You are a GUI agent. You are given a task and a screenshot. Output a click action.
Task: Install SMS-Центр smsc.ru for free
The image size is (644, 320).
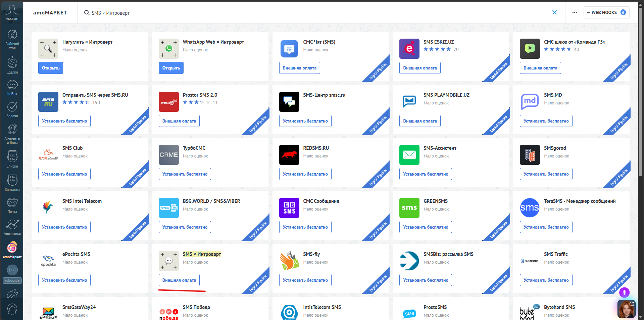pyautogui.click(x=305, y=121)
